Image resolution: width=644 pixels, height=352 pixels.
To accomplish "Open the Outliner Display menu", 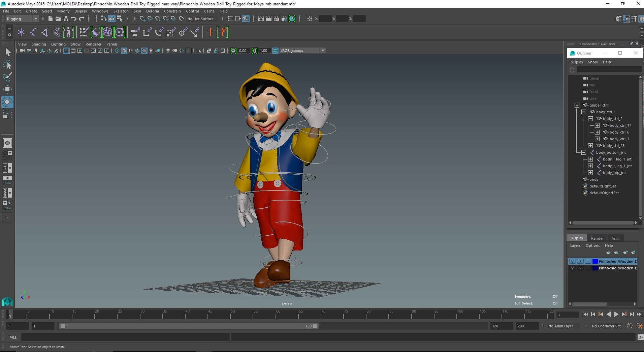I will click(577, 62).
